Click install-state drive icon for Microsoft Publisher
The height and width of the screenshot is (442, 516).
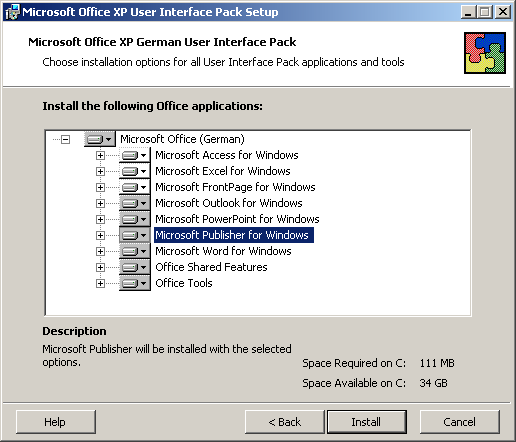click(x=135, y=235)
